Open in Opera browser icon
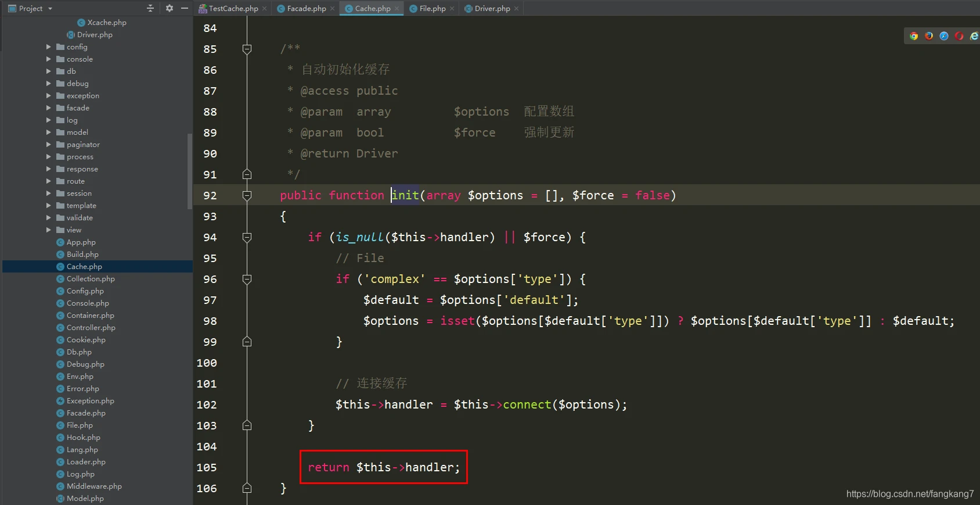 point(959,36)
